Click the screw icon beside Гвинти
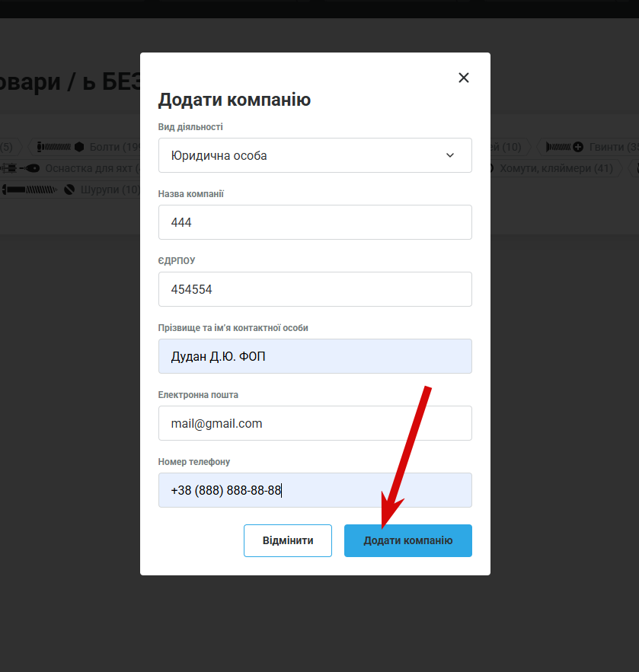Image resolution: width=639 pixels, height=672 pixels. 564,147
